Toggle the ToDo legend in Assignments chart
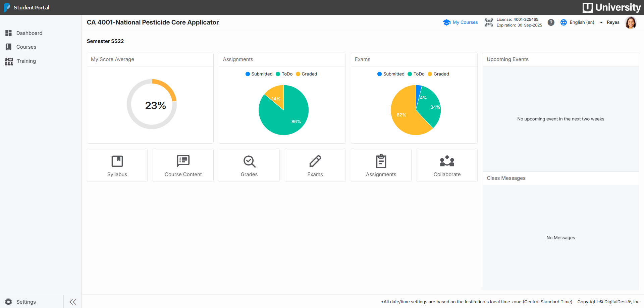This screenshot has height=308, width=644. click(x=284, y=74)
